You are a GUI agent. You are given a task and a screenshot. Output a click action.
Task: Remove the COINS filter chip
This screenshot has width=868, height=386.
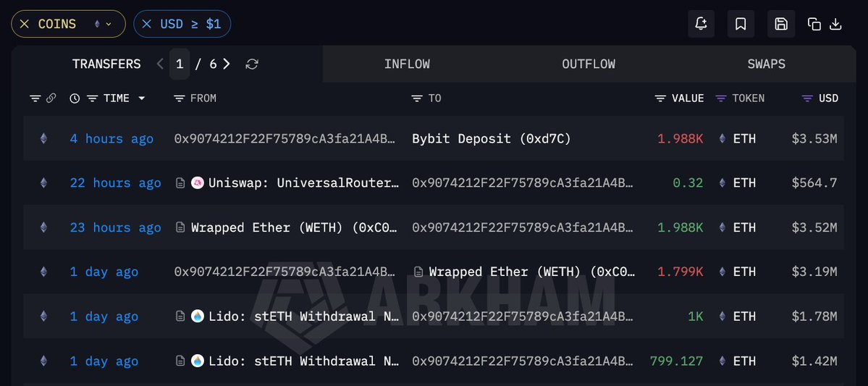click(25, 24)
